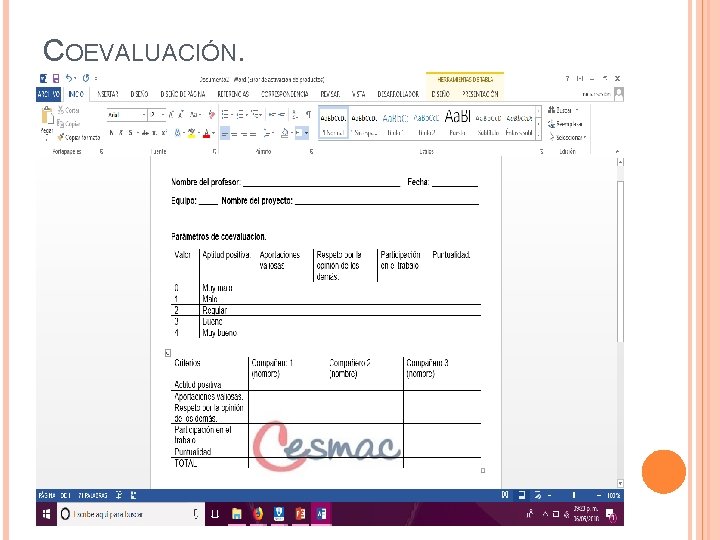
Task: Click the Windows Start button
Action: point(46,514)
